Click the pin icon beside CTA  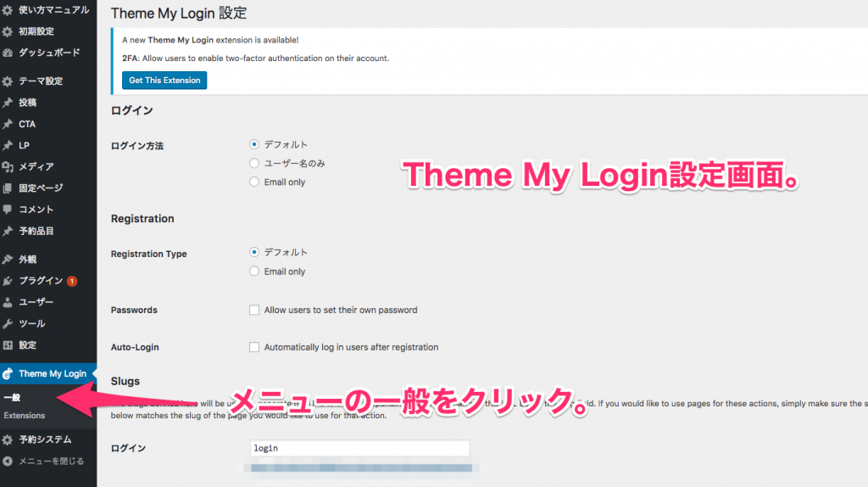tap(7, 124)
